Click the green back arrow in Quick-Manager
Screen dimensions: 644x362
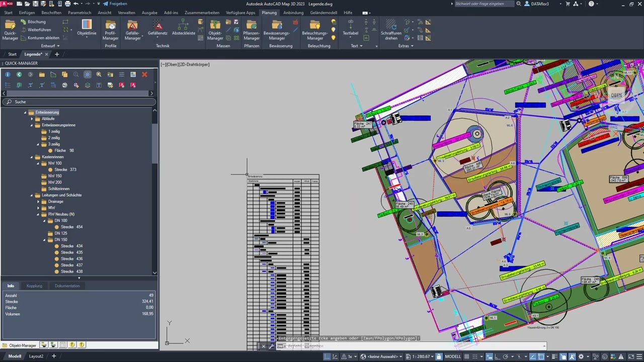(x=19, y=74)
